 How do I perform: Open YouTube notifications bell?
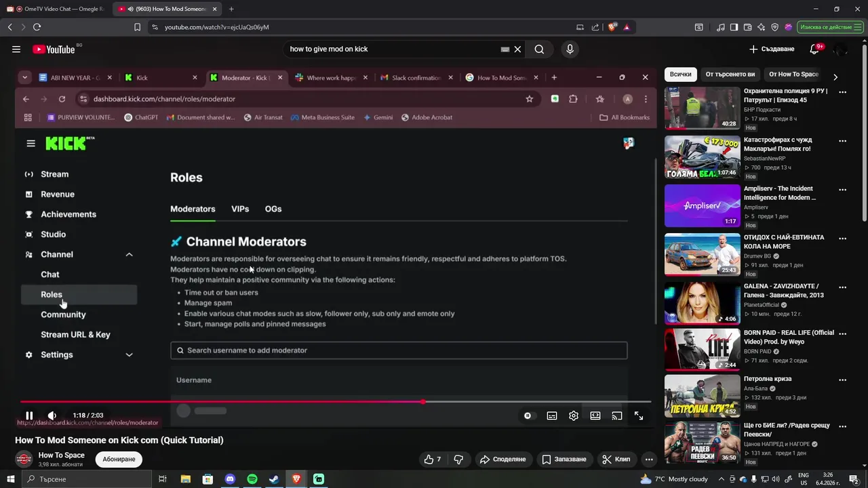point(815,49)
